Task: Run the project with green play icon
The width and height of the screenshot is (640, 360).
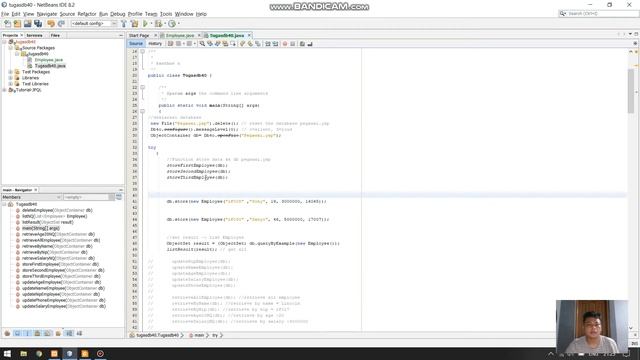Action: click(x=145, y=24)
